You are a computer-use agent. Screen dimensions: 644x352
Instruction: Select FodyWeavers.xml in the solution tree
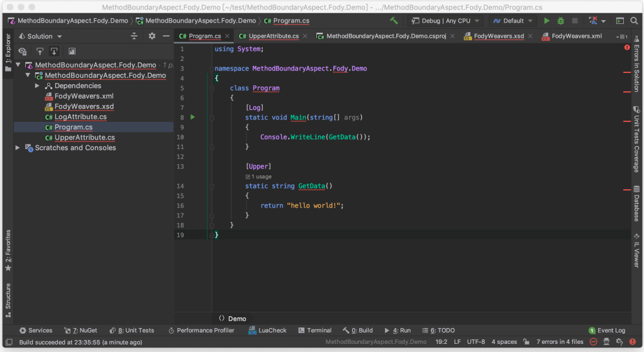[84, 96]
